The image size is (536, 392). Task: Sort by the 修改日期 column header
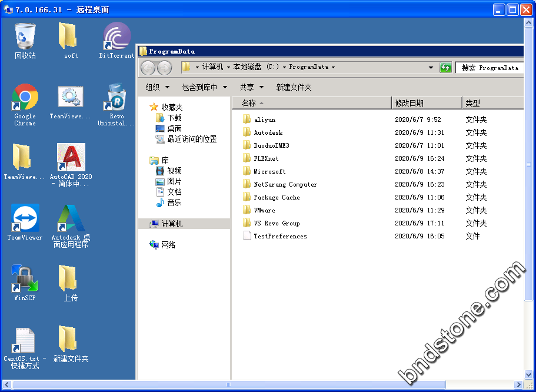pos(426,103)
